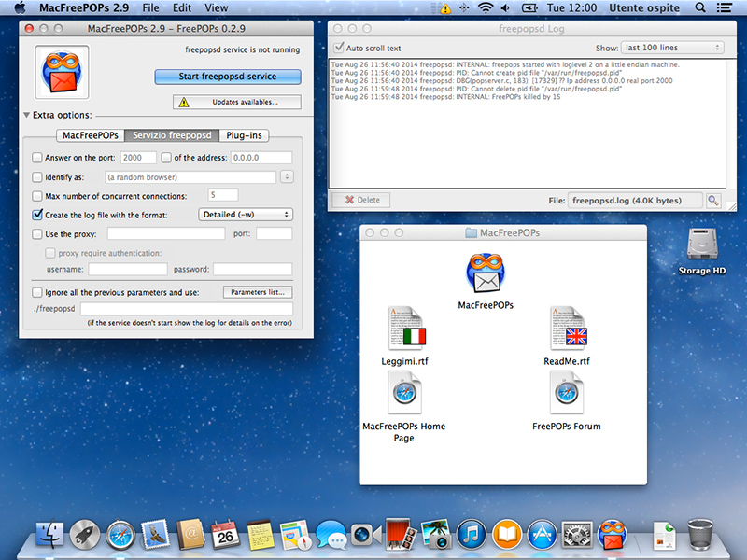747x560 pixels.
Task: Click the ./freepopsd parameters text field
Action: pyautogui.click(x=186, y=309)
